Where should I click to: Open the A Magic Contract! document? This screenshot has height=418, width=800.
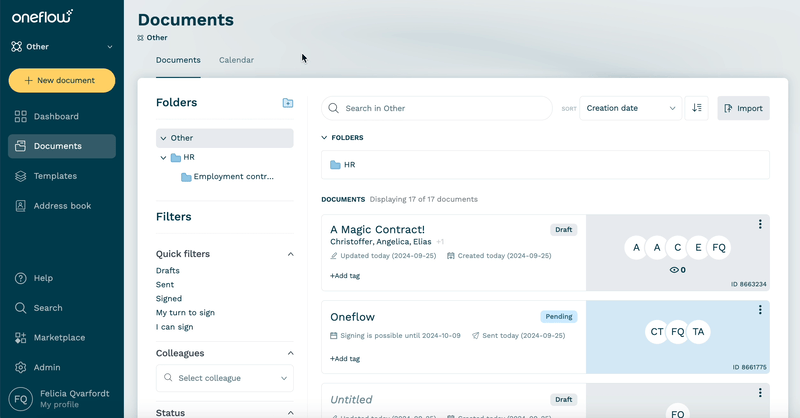pyautogui.click(x=377, y=230)
